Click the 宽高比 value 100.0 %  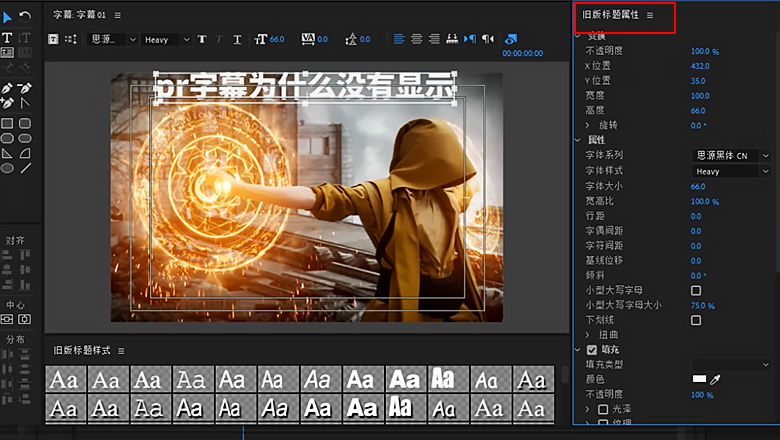point(705,201)
